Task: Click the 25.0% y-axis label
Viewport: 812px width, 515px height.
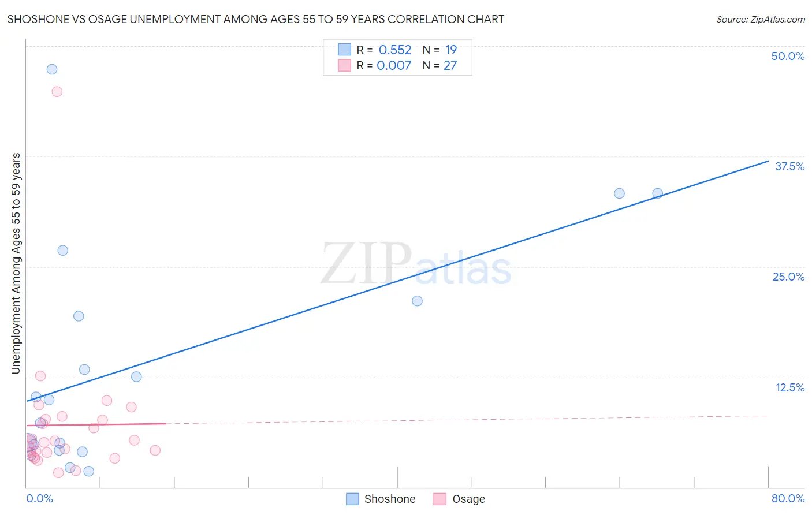Action: point(788,277)
